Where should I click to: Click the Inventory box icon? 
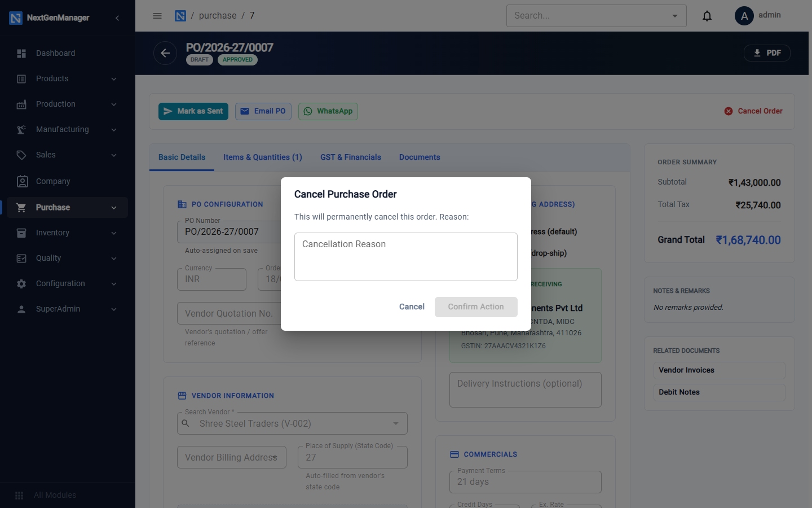(x=21, y=233)
